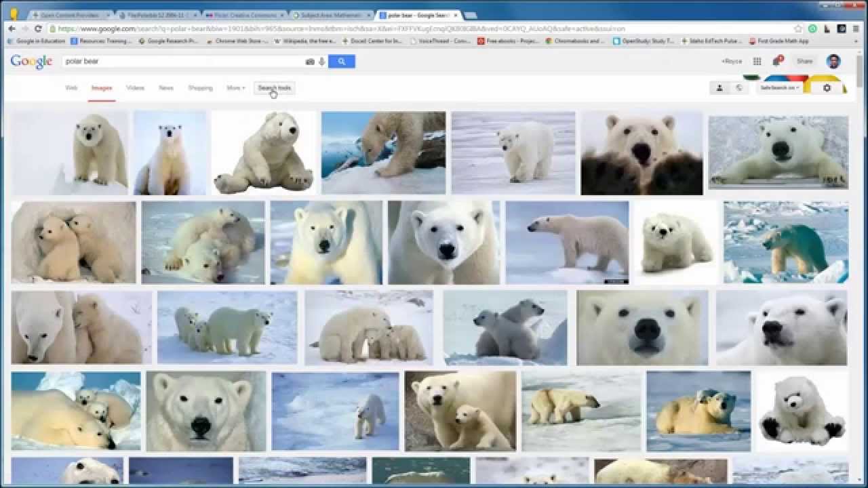This screenshot has height=488, width=868.
Task: Open the Chrome menu button
Action: point(856,29)
